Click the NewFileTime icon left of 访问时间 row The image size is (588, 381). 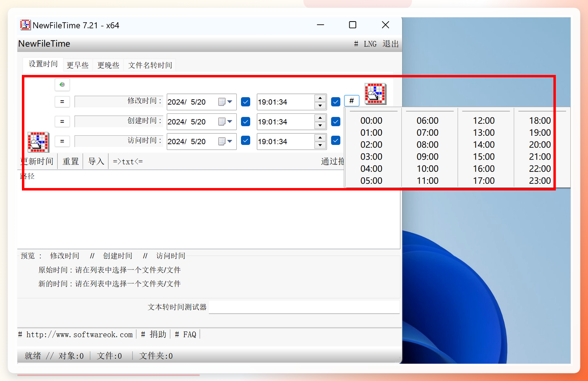pyautogui.click(x=38, y=142)
